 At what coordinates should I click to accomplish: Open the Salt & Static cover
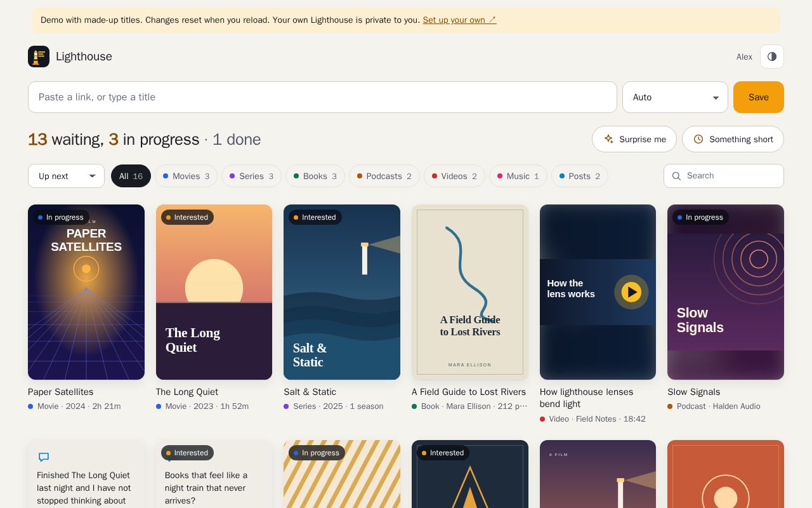(x=342, y=292)
